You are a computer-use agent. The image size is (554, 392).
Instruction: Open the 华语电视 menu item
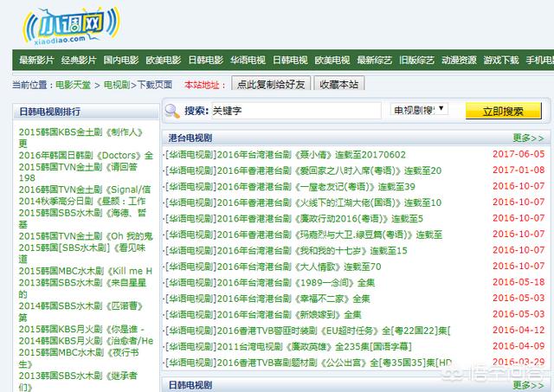tap(248, 60)
